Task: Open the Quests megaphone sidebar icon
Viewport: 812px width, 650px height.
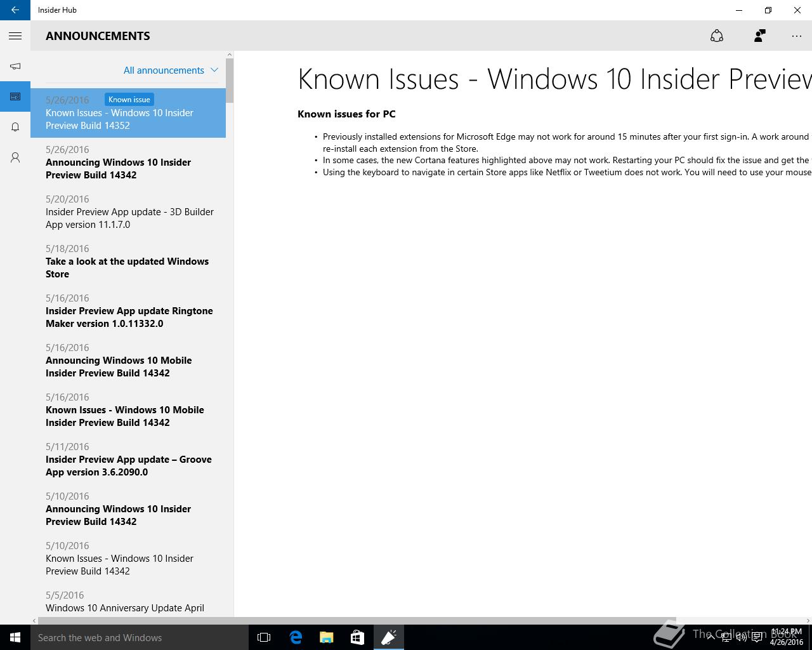Action: click(x=15, y=66)
